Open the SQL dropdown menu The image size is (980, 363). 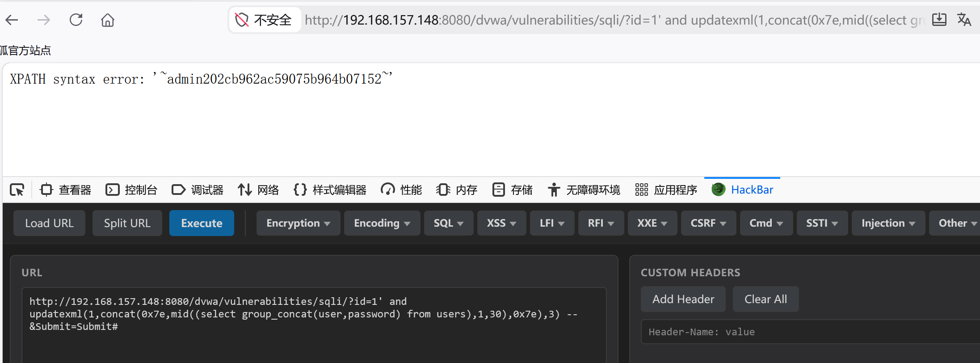click(x=449, y=223)
